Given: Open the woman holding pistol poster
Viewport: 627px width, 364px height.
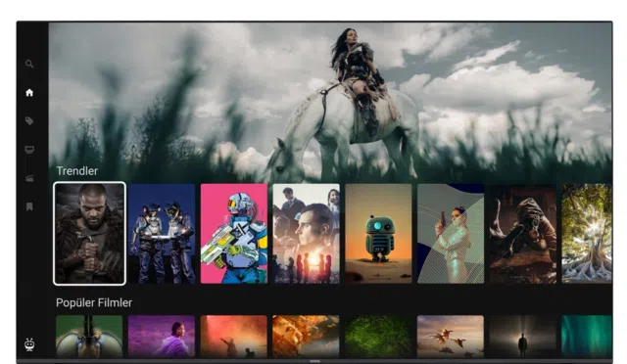Looking at the screenshot, I should click(451, 234).
